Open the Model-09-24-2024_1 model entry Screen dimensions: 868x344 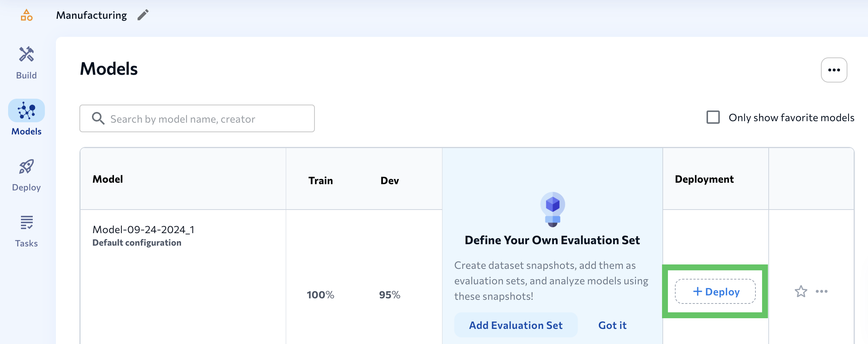[143, 229]
